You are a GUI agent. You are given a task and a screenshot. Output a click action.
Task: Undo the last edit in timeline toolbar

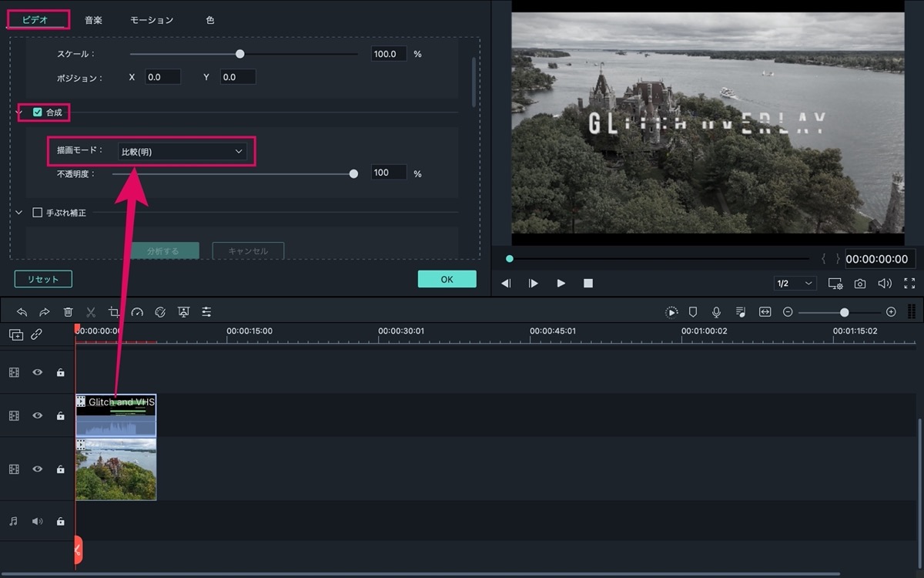pos(22,312)
